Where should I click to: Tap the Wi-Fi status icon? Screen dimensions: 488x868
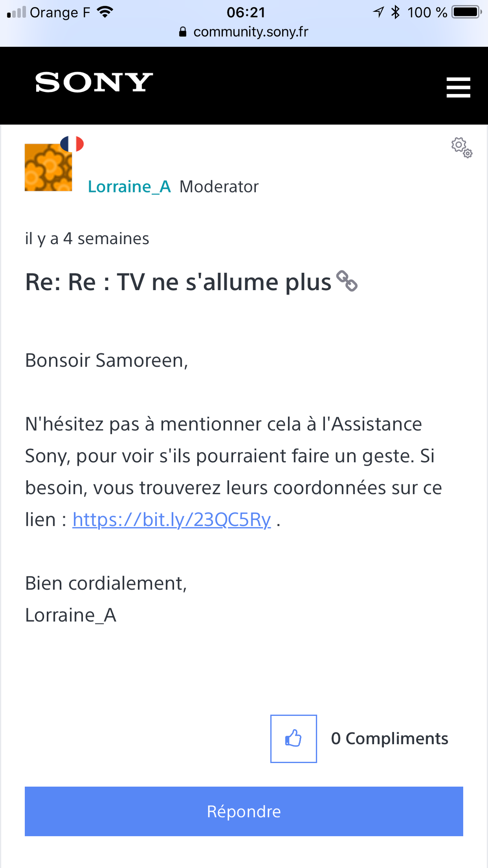(105, 12)
